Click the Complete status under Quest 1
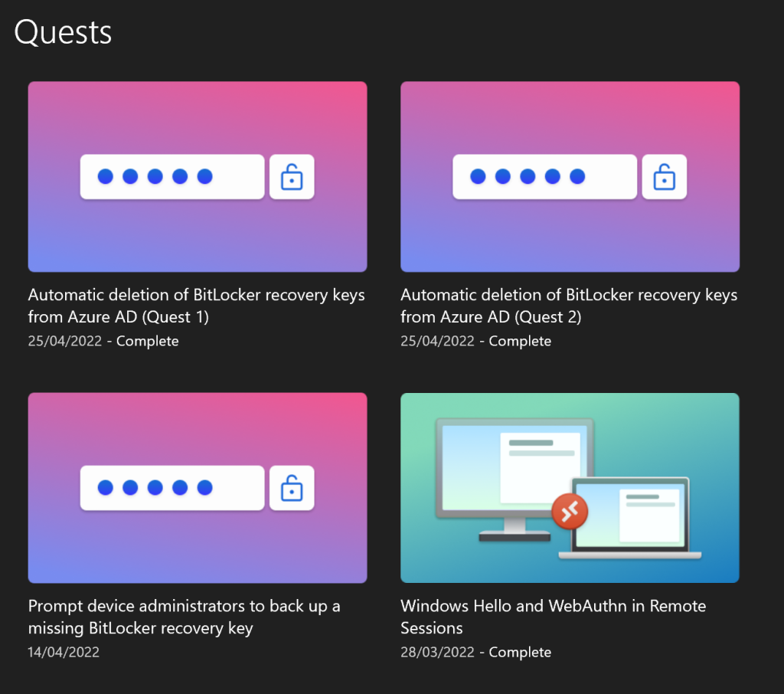 click(147, 341)
